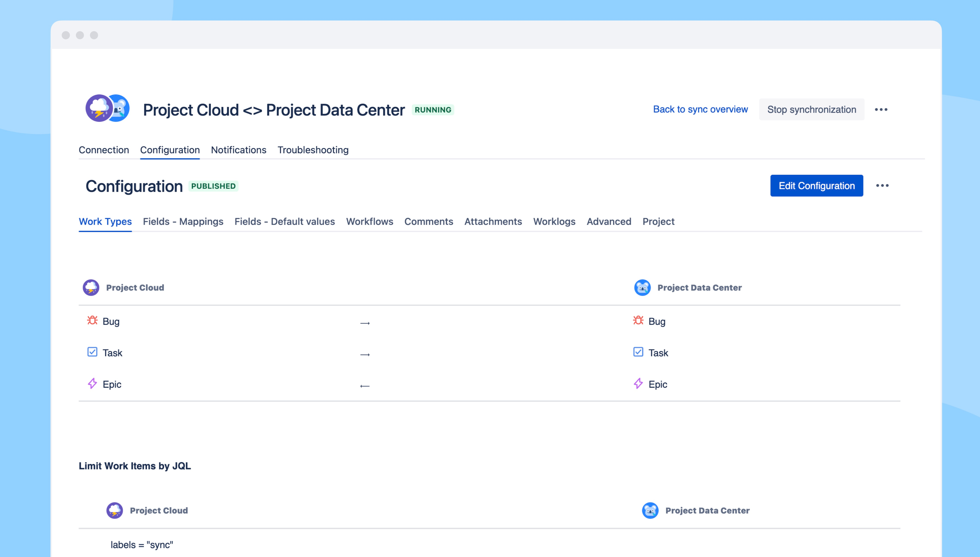The image size is (980, 557).
Task: Switch to the Fields - Mappings tab
Action: click(x=183, y=222)
